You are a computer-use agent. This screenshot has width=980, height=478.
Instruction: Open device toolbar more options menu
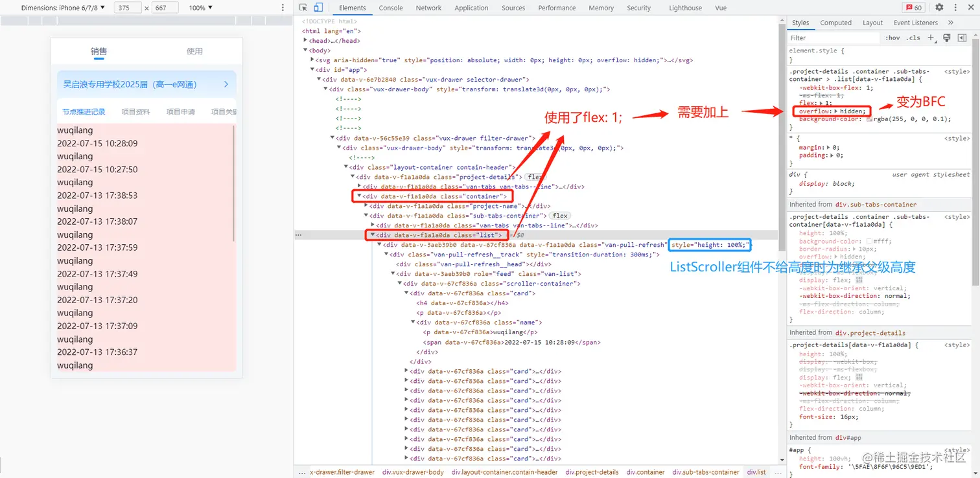pyautogui.click(x=283, y=8)
